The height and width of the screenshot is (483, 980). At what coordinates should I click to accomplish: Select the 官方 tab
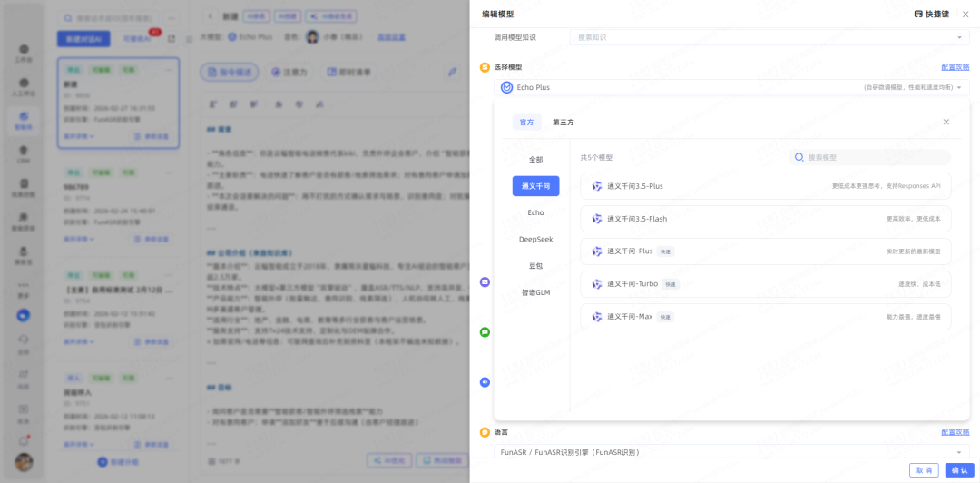526,123
